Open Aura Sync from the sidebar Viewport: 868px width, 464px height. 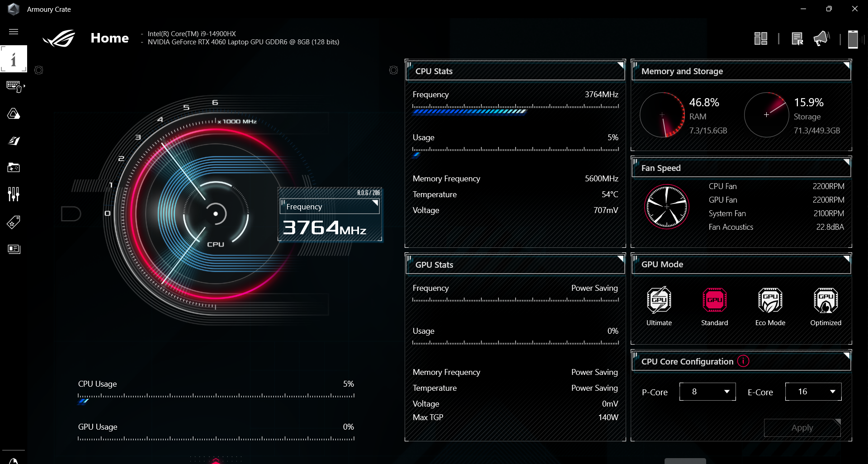pos(14,114)
